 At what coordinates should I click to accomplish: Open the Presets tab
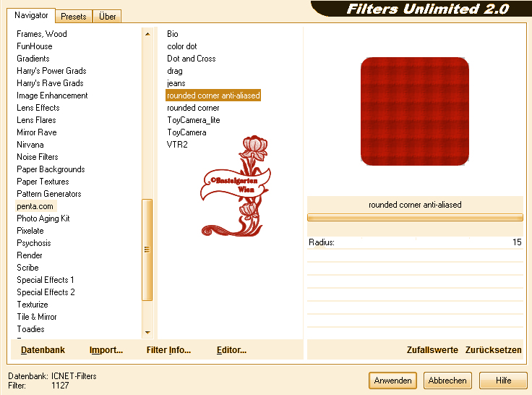pos(73,17)
